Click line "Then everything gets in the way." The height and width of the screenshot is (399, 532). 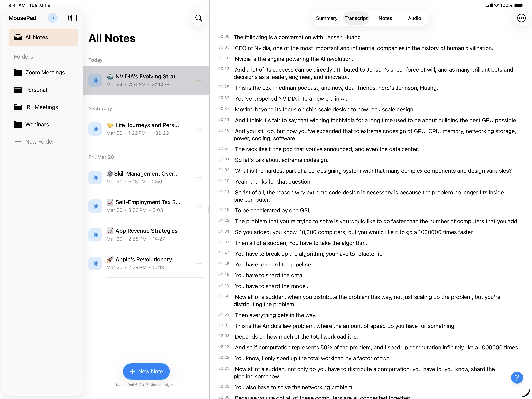276,315
